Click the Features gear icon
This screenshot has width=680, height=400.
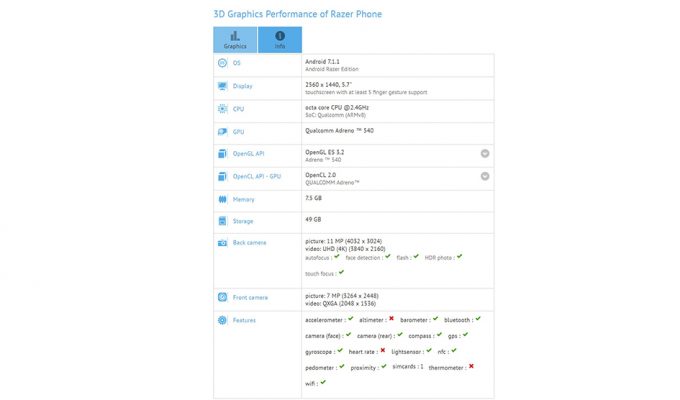click(222, 320)
